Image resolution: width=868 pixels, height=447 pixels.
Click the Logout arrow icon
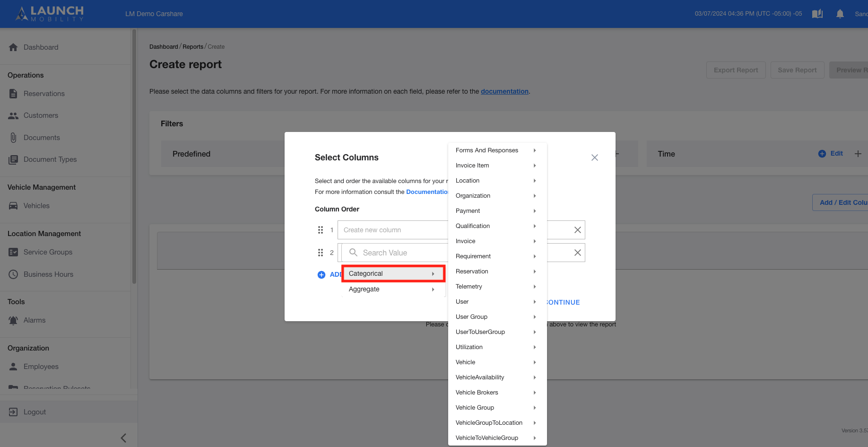coord(13,412)
